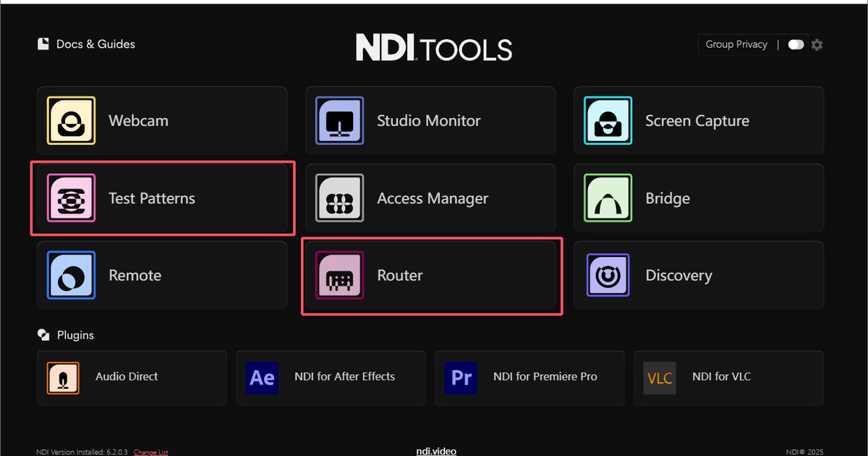Select the Test Patterns icon

tap(71, 198)
